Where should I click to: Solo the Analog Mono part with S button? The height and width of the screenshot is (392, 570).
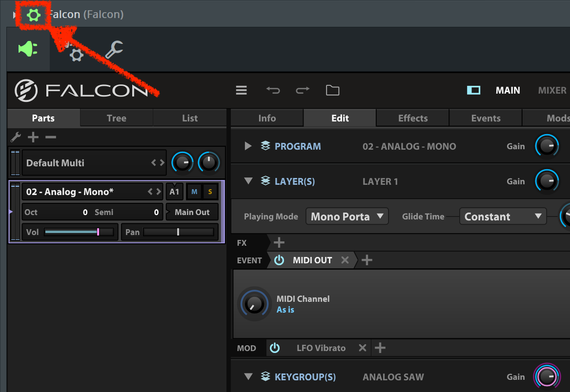pyautogui.click(x=210, y=192)
